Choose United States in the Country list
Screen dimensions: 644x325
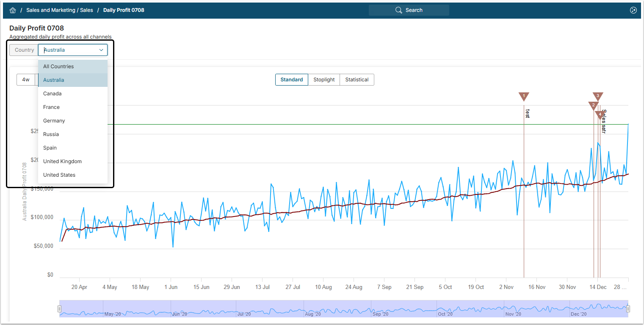tap(59, 175)
